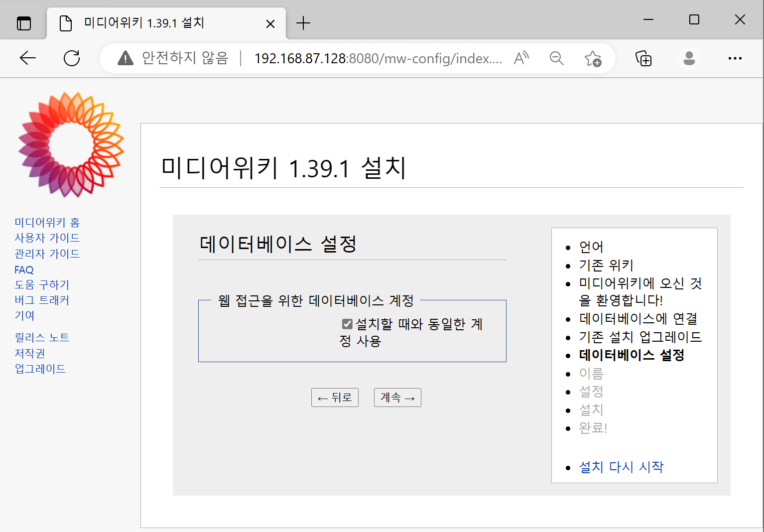
Task: Click the zoom out magnifier icon
Action: pyautogui.click(x=556, y=58)
